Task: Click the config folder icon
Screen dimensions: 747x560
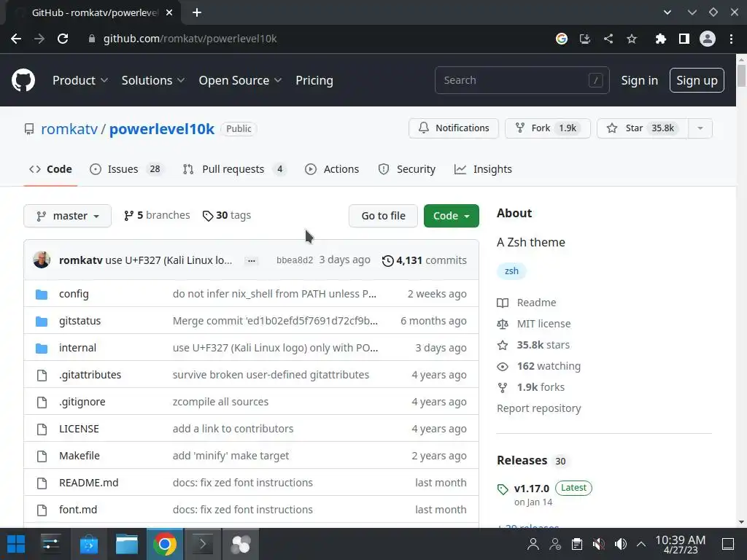Action: (x=42, y=295)
